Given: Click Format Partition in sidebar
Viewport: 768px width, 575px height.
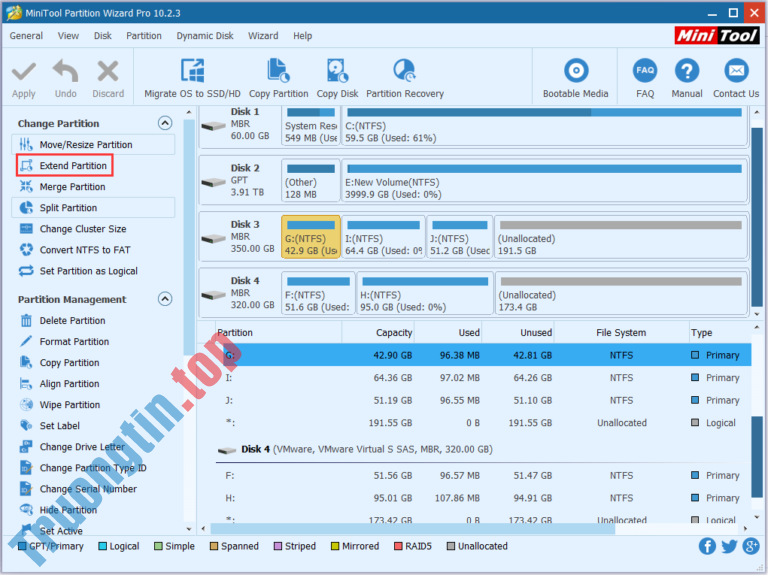Looking at the screenshot, I should [x=74, y=341].
